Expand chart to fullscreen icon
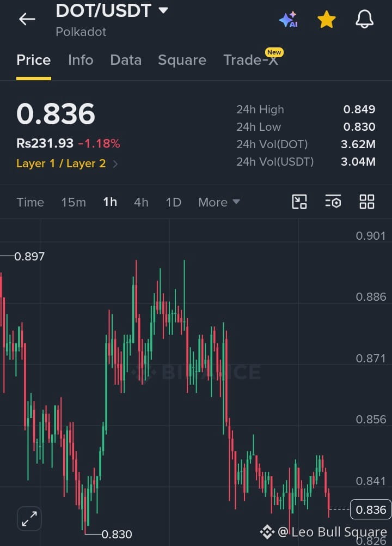The width and height of the screenshot is (392, 546). point(29,519)
